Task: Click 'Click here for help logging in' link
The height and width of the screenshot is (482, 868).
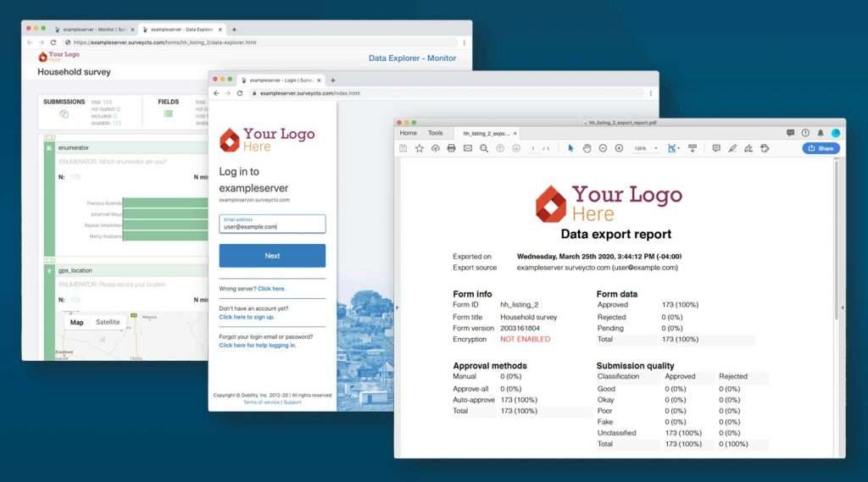Action: [258, 346]
